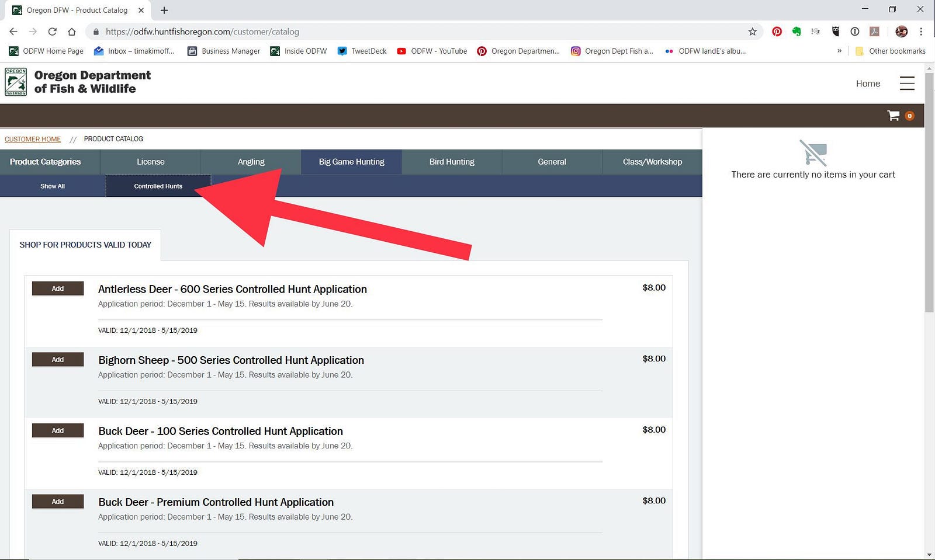Click PRODUCT CATALOG breadcrumb text
935x560 pixels.
pos(113,139)
